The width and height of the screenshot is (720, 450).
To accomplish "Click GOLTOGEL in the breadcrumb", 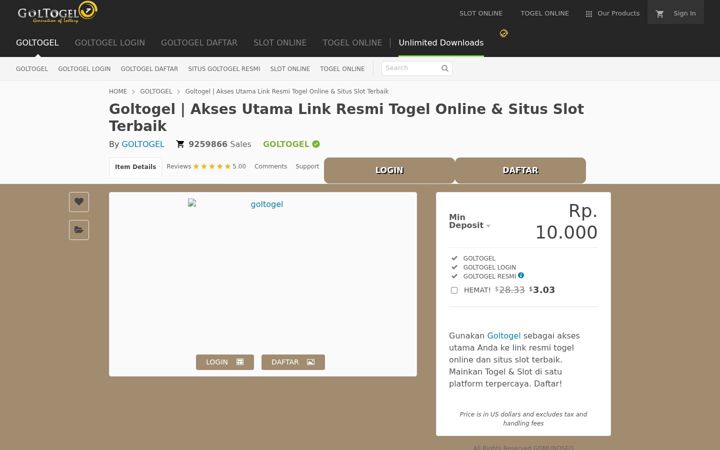I will tap(156, 91).
